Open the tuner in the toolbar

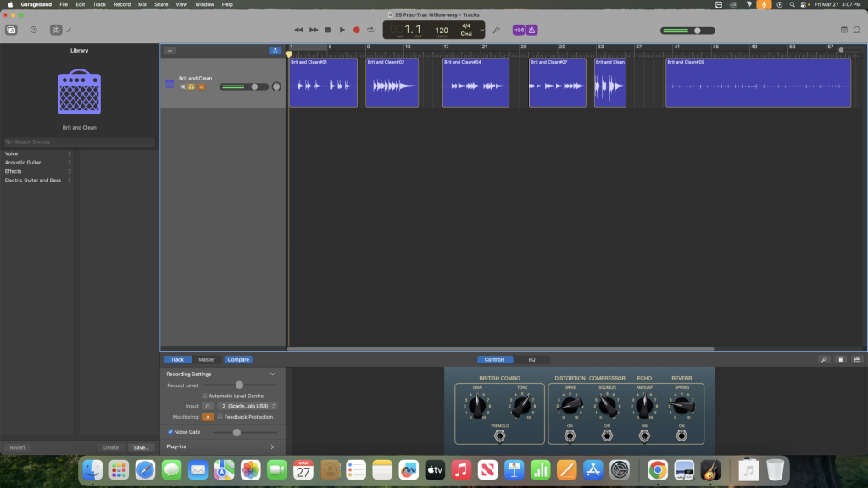pos(497,30)
